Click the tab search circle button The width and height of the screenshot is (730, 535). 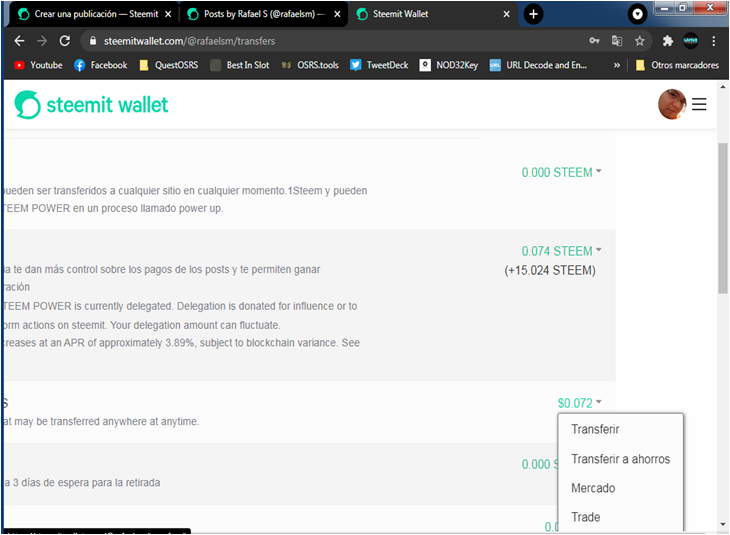[x=637, y=14]
